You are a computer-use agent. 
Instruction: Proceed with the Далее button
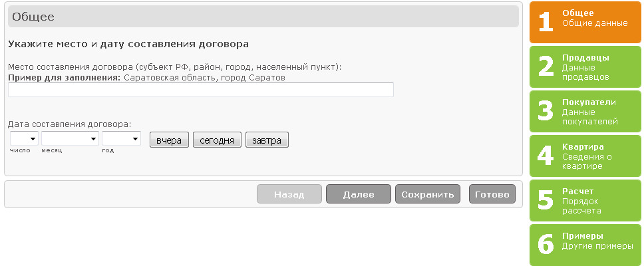(359, 194)
